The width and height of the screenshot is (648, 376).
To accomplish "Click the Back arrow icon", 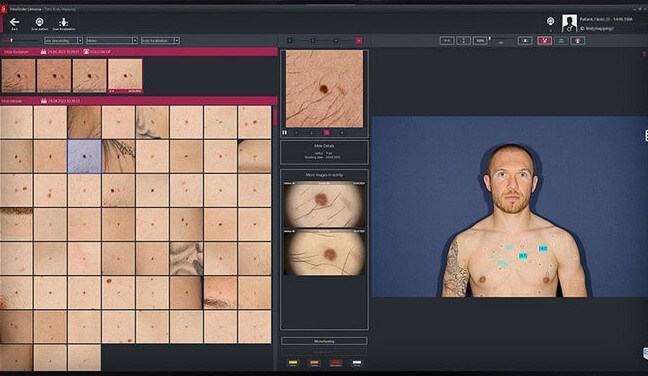I will click(x=14, y=22).
